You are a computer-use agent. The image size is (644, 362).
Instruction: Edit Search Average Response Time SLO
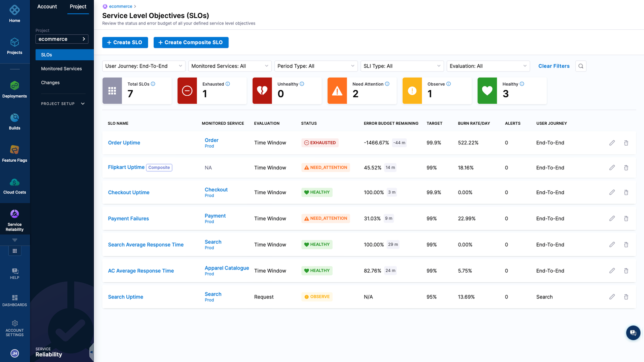point(612,245)
